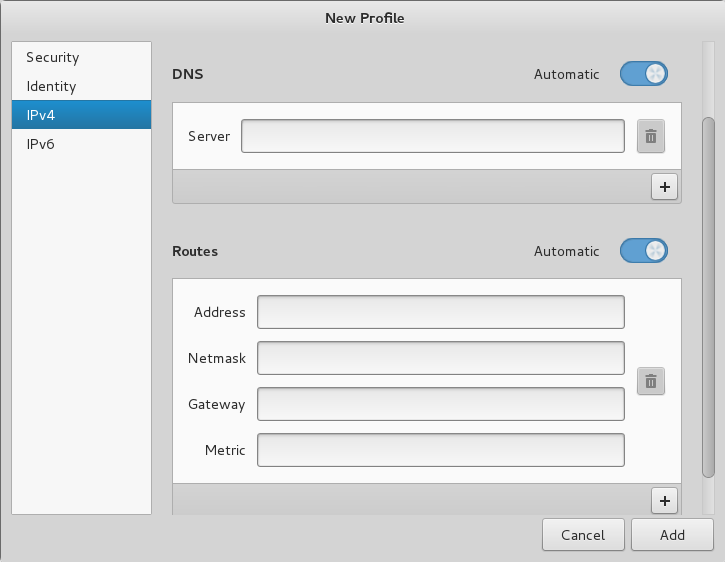Click the DNS section heading

[x=188, y=74]
